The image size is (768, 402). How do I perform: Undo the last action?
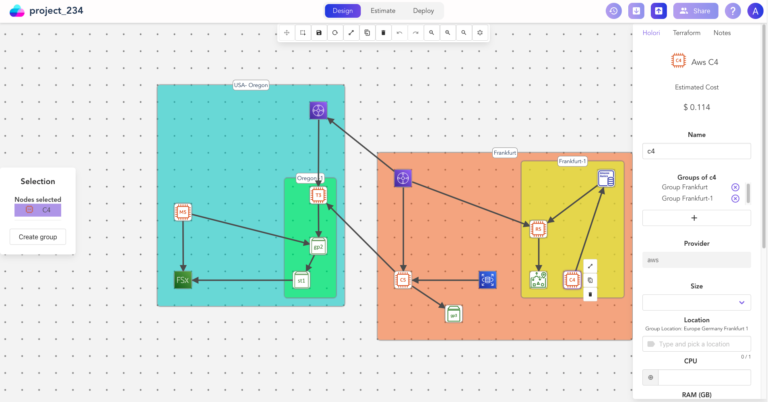(399, 33)
